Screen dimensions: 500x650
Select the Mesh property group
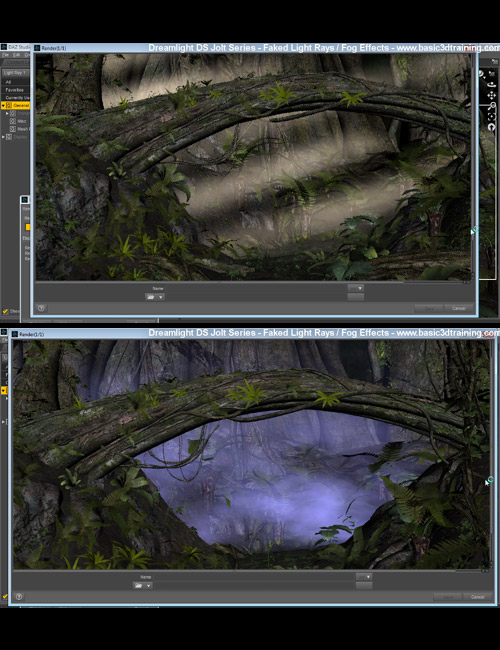pos(19,129)
